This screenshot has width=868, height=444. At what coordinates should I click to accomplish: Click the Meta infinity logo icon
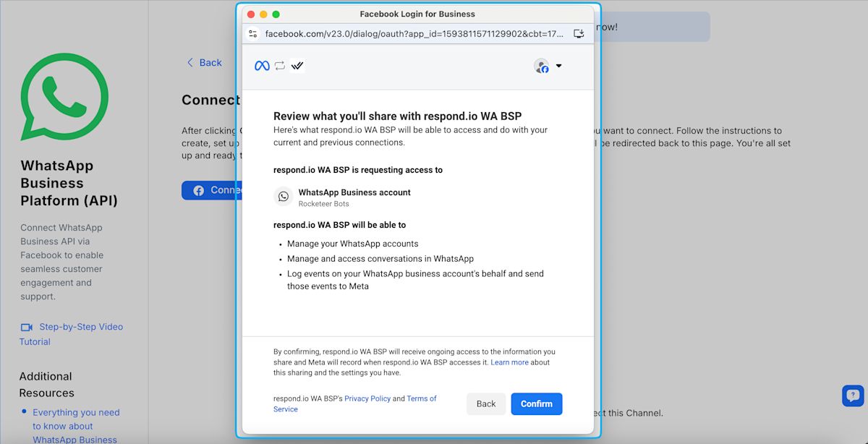pyautogui.click(x=262, y=66)
